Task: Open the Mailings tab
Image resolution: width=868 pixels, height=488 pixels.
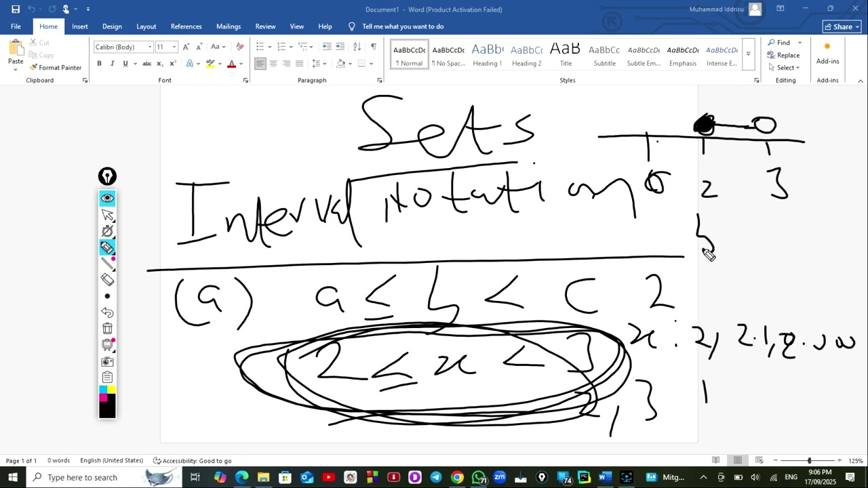Action: (x=229, y=26)
